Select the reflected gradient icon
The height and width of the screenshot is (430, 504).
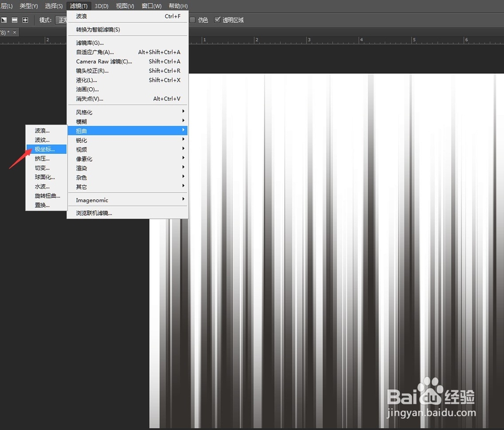point(15,20)
